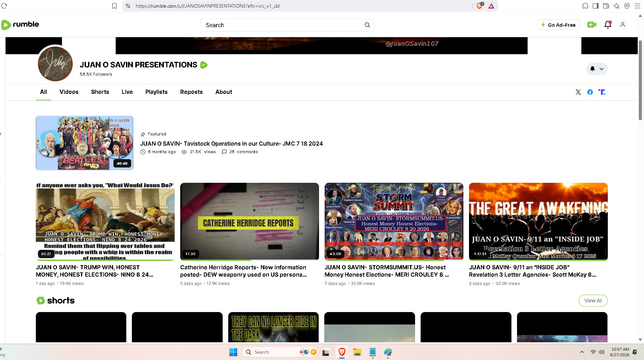Show hidden system tray icons chevron

coord(582,352)
